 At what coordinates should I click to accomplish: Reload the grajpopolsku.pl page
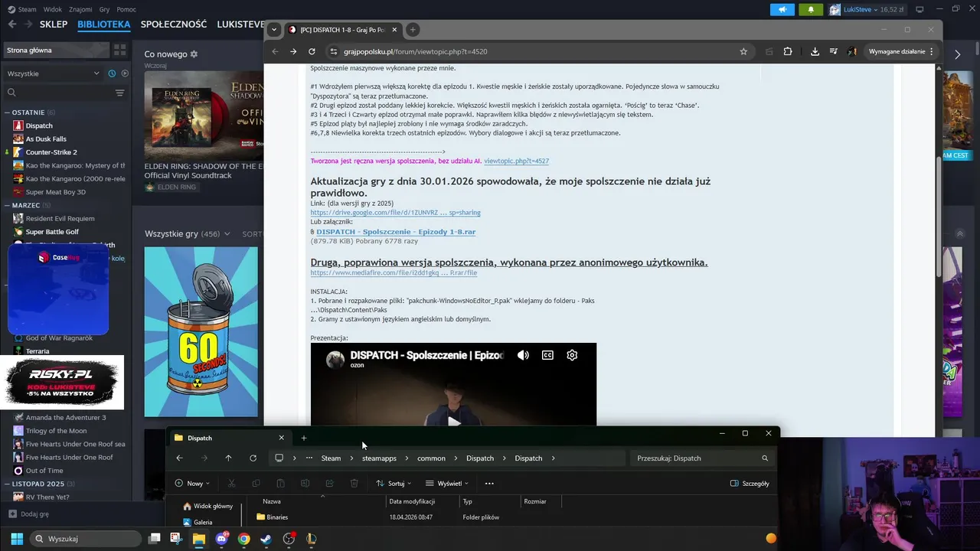312,51
